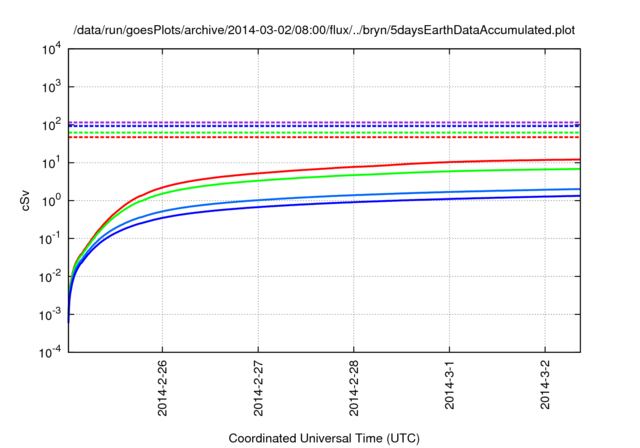Click the 10^0 y-axis tick label
The width and height of the screenshot is (640, 448).
[51, 200]
